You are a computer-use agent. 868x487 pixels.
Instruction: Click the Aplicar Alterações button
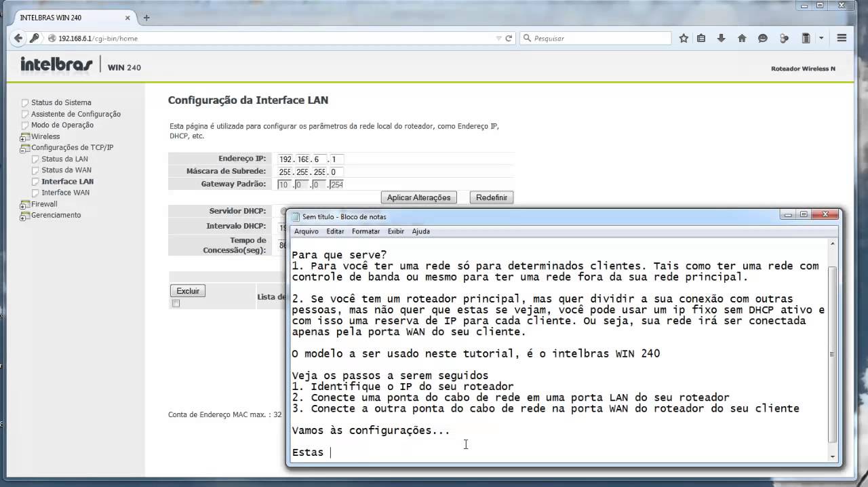pyautogui.click(x=418, y=197)
